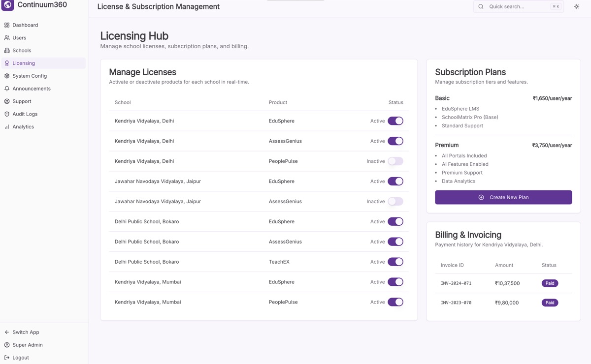
Task: Click the magnifier icon in quick search
Action: coord(481,7)
